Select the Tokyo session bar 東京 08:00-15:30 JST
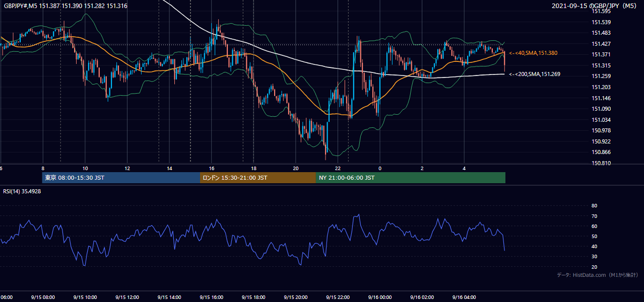 click(x=121, y=178)
